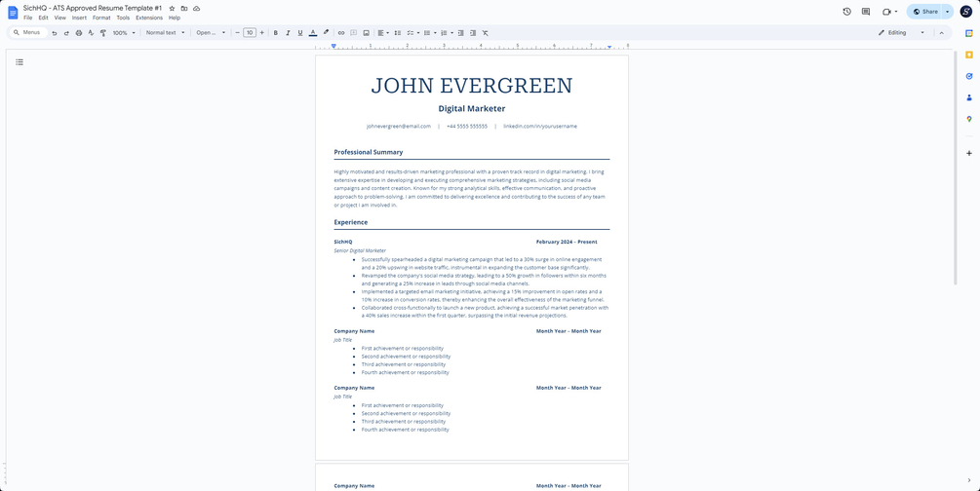Click the linkedin.com/in/yourusername text
The height and width of the screenshot is (491, 980).
[540, 127]
